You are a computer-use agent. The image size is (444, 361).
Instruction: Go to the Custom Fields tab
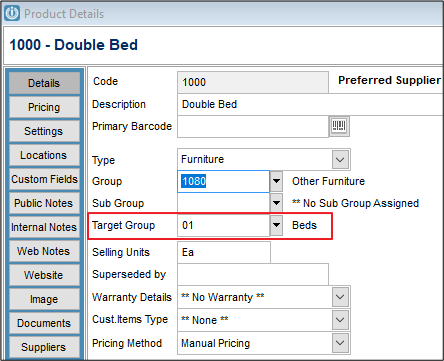[x=44, y=179]
